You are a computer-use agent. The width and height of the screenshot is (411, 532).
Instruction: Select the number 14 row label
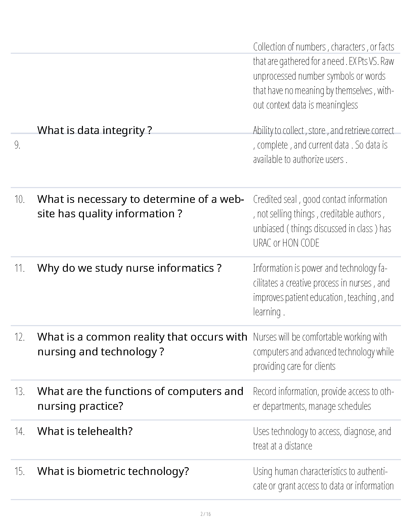[19, 431]
